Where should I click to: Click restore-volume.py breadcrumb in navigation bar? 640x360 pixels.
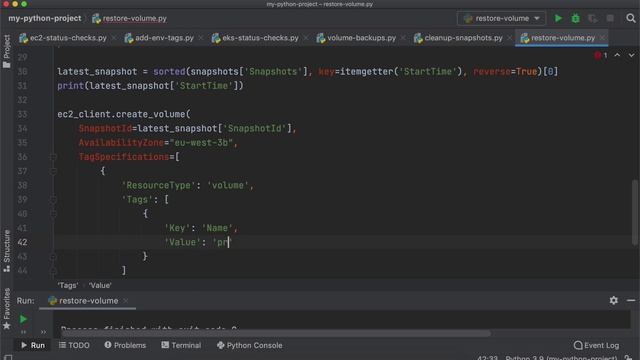pos(130,18)
